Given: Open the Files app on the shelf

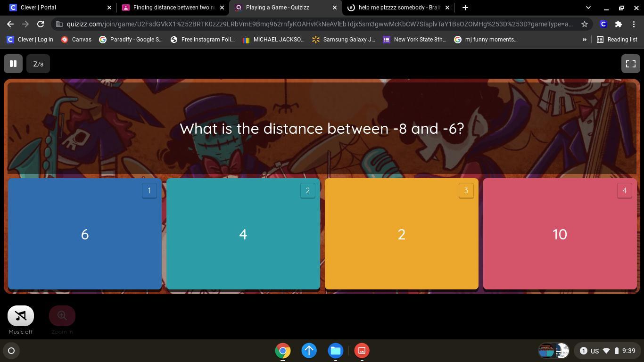Looking at the screenshot, I should 336,351.
